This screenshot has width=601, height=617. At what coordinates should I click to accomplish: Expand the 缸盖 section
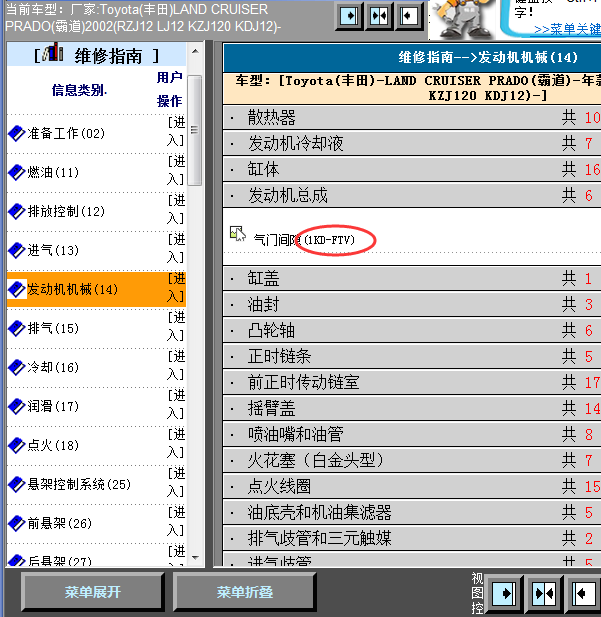click(412, 278)
